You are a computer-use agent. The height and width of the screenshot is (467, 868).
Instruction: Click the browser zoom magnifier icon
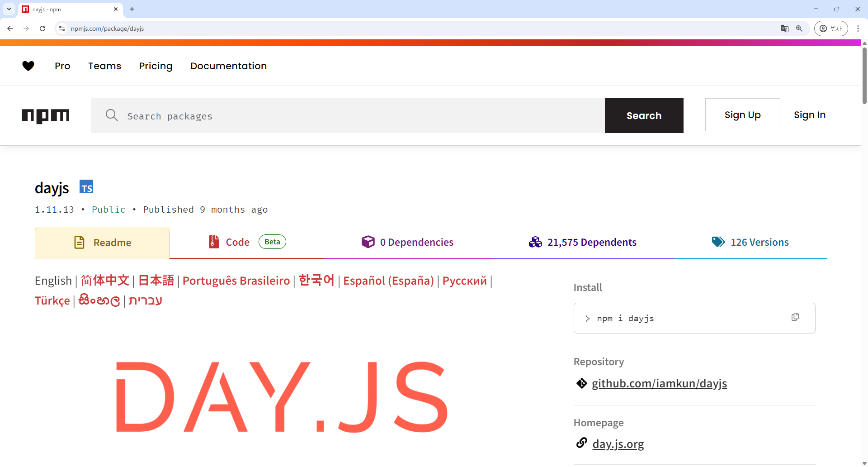(x=799, y=29)
